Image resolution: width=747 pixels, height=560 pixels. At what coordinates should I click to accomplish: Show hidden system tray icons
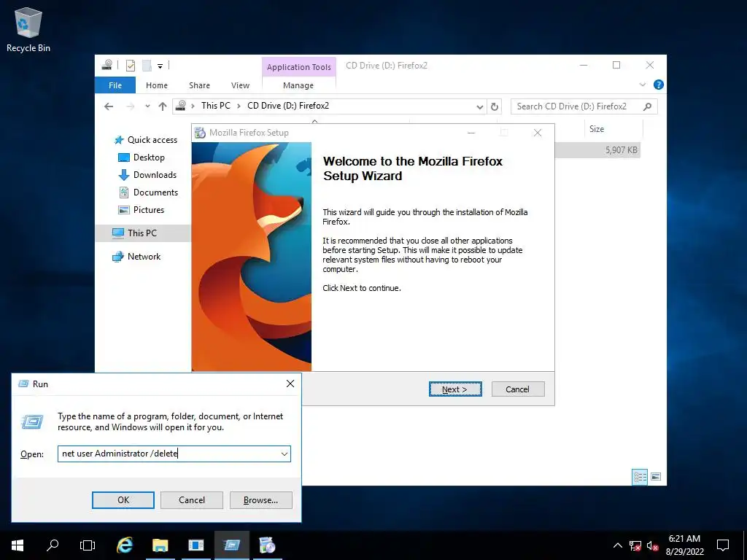(617, 545)
